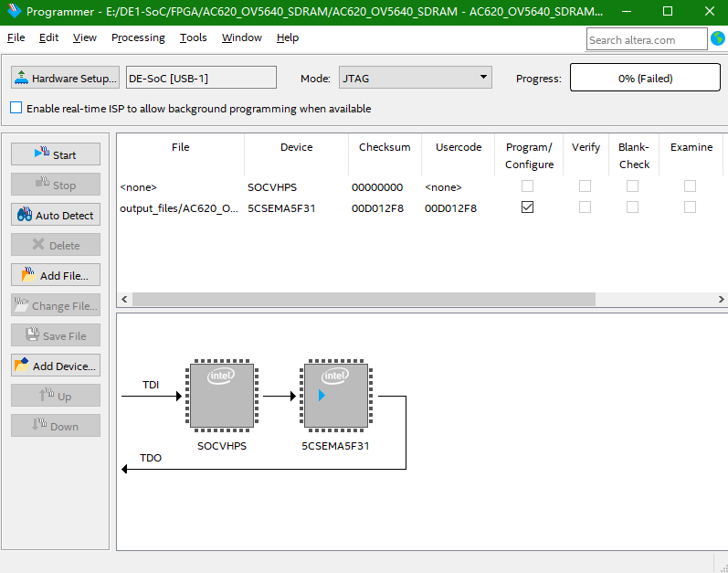Enable real-time ISP background programming checkbox
728x573 pixels.
point(16,108)
